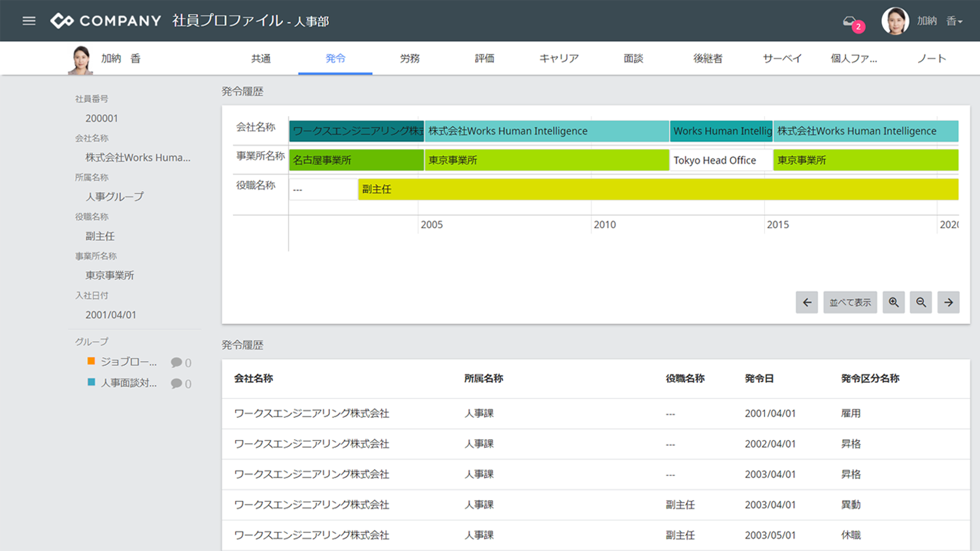Click the orange ジョブロー group swatch
The height and width of the screenshot is (551, 980).
[x=91, y=361]
